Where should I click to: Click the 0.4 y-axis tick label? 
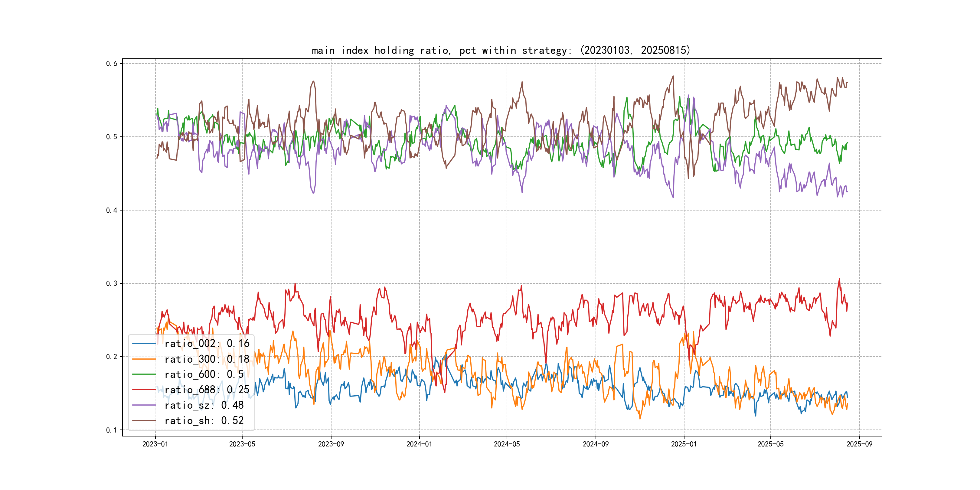point(112,211)
